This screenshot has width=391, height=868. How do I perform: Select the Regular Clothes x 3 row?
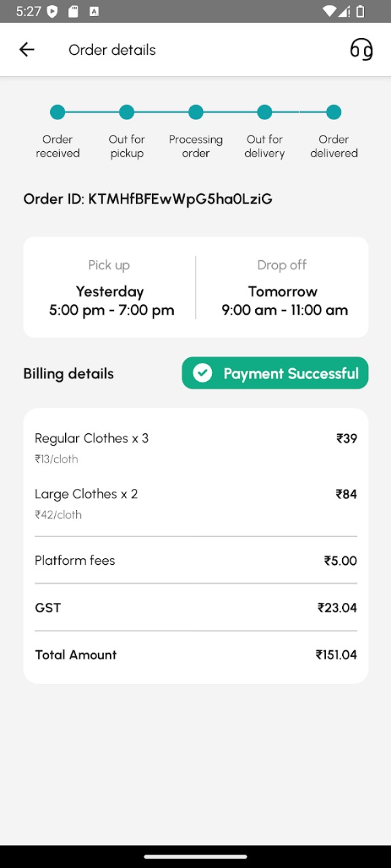coord(195,448)
